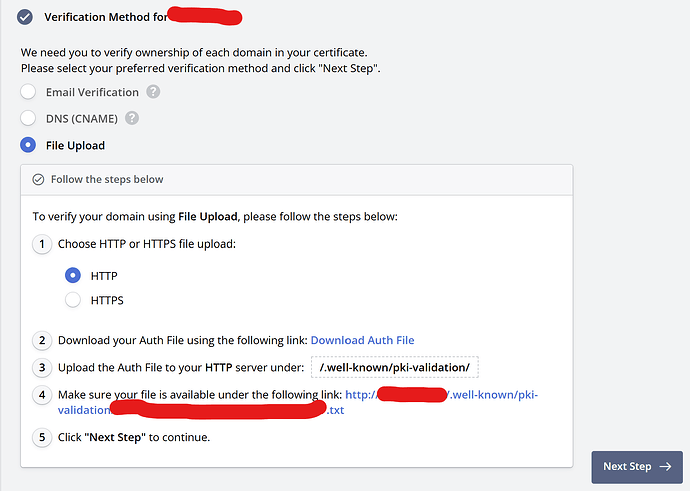Choose HTTPS file upload radio

(72, 299)
